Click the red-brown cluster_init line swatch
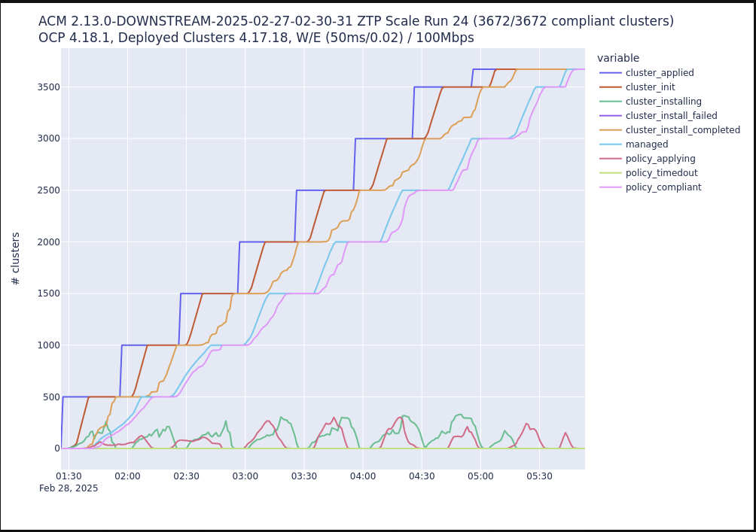 pyautogui.click(x=611, y=87)
